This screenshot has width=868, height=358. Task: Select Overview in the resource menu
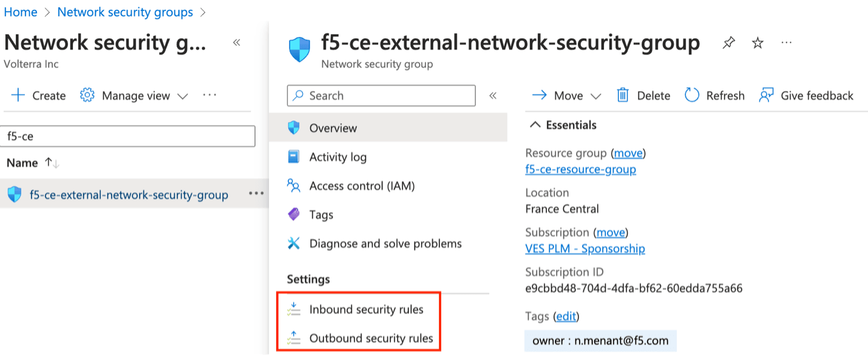point(333,128)
